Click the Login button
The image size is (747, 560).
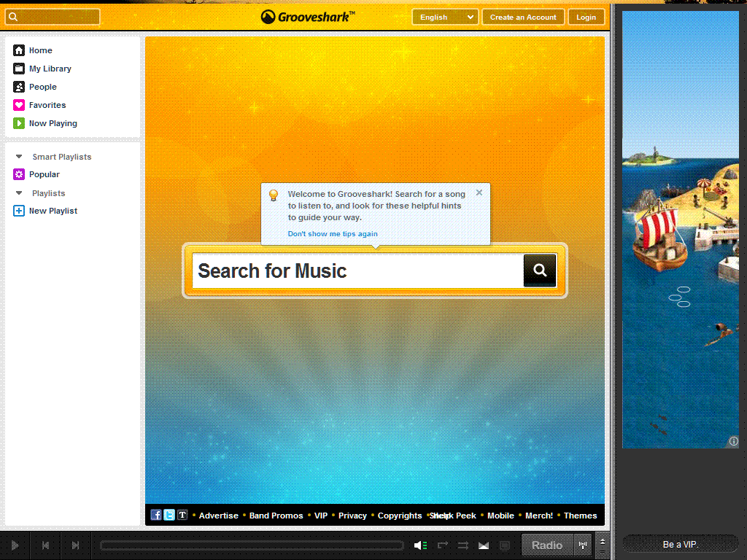[586, 17]
